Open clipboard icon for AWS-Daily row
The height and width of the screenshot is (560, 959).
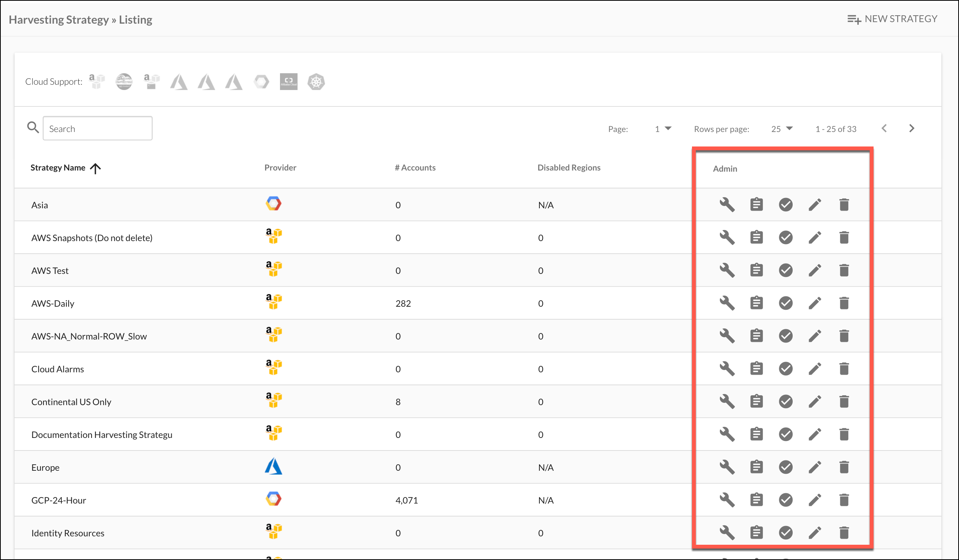click(756, 303)
